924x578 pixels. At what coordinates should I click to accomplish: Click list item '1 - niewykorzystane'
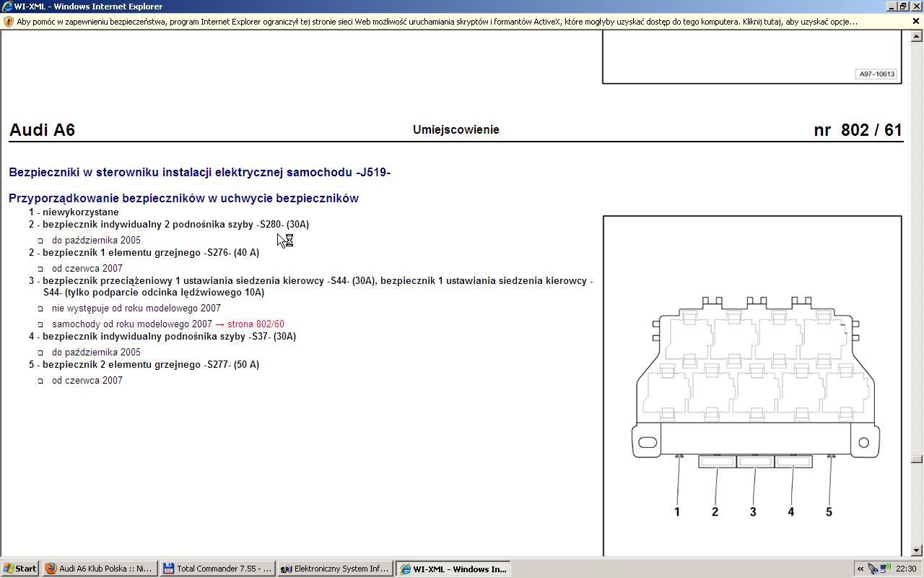click(x=74, y=212)
